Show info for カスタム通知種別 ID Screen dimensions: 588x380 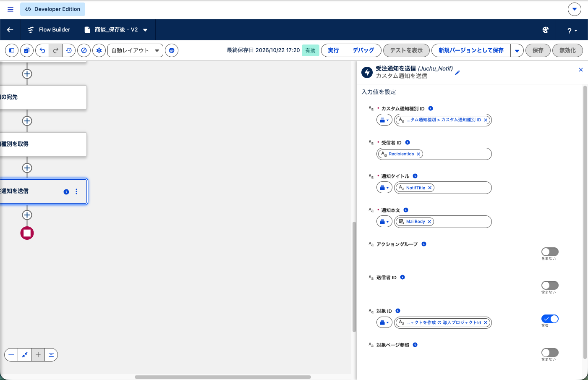click(x=431, y=108)
